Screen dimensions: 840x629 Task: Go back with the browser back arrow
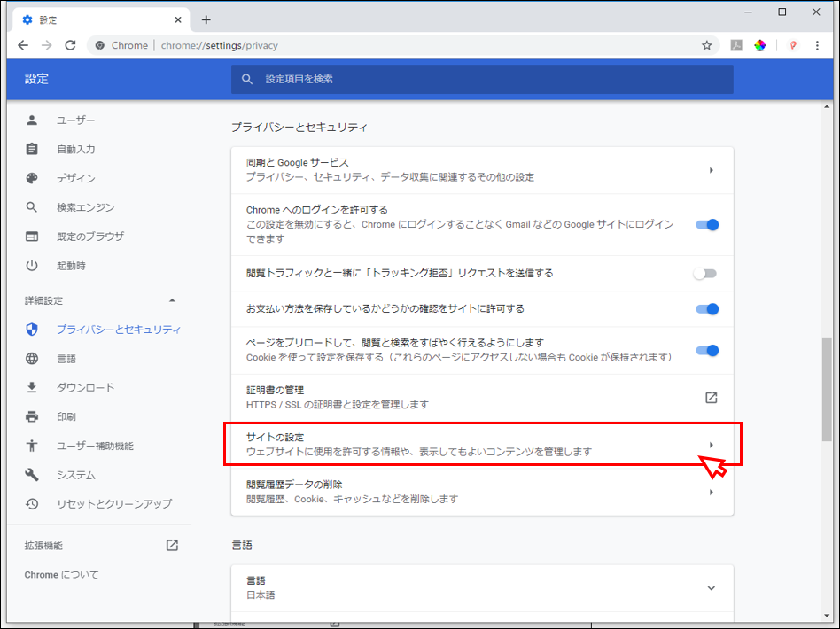pos(23,45)
